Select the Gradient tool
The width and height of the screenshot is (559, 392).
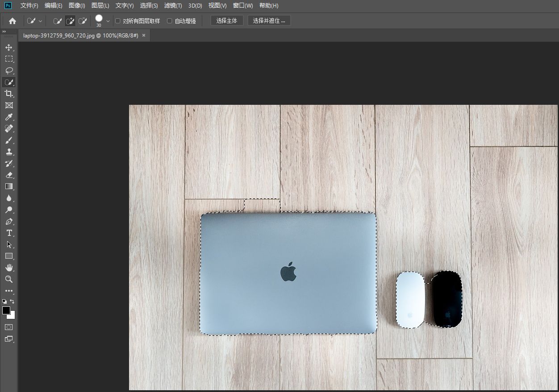pyautogui.click(x=9, y=186)
